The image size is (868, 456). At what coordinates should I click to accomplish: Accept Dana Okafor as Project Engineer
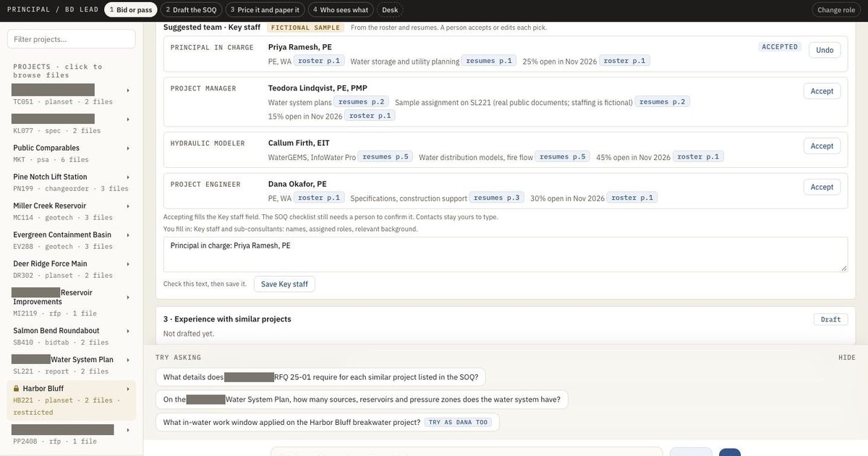tap(822, 187)
